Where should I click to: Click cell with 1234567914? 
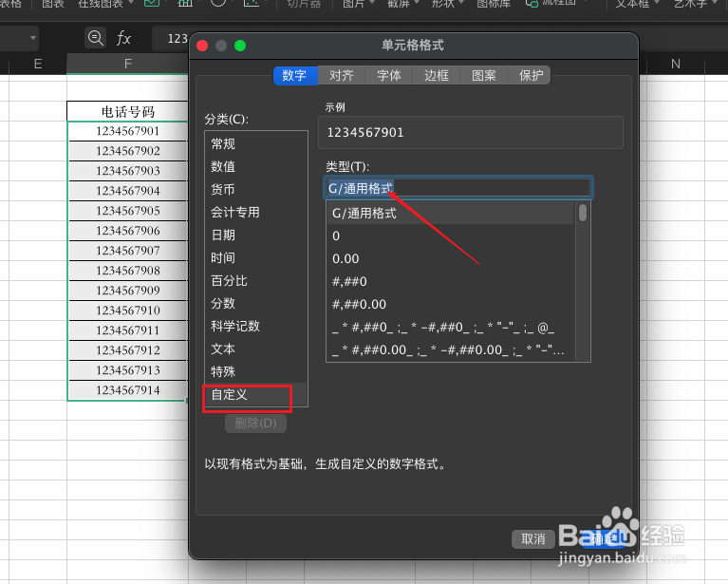128,390
